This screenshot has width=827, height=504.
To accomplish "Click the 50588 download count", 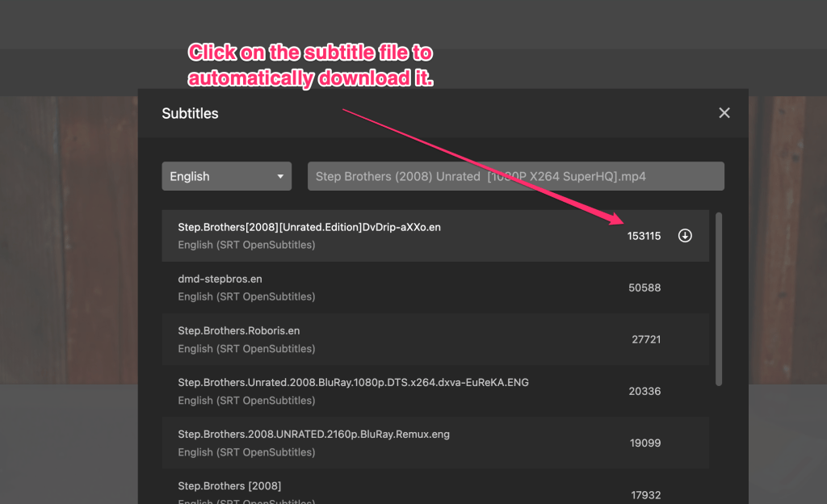I will pos(644,288).
